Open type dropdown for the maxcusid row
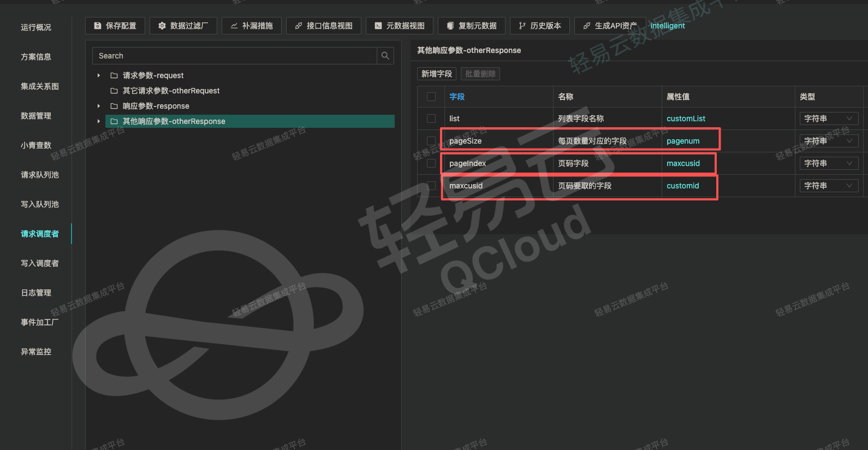The image size is (868, 450). (x=828, y=186)
